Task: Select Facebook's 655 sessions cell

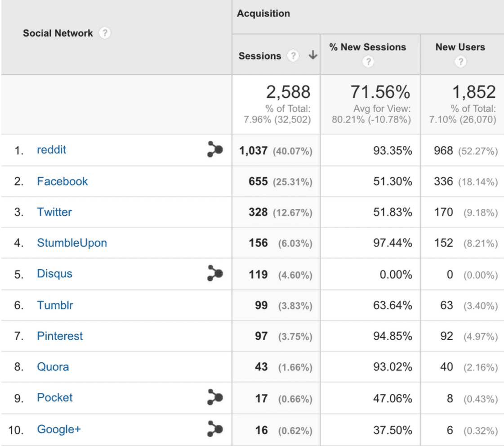Action: (276, 181)
